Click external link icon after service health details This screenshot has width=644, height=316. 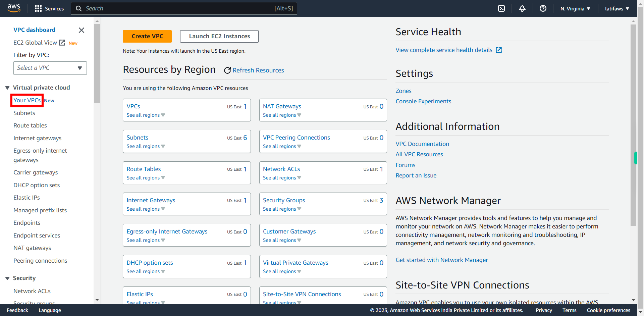tap(499, 50)
